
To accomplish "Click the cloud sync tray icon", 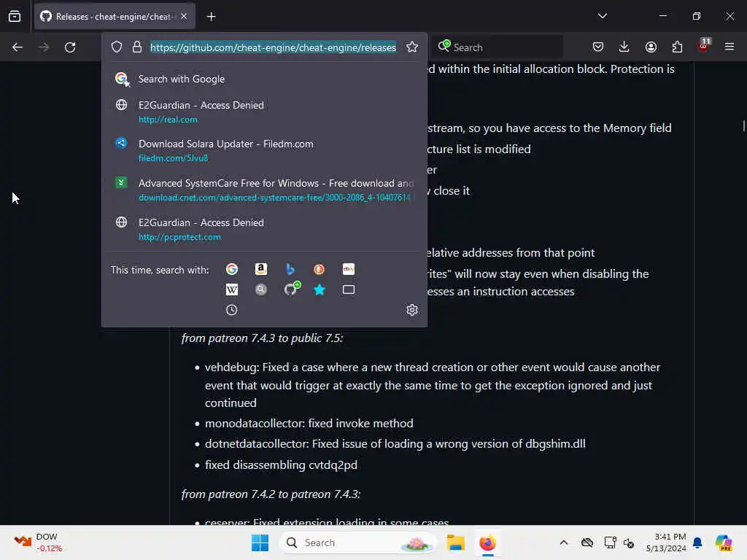I will pos(587,542).
